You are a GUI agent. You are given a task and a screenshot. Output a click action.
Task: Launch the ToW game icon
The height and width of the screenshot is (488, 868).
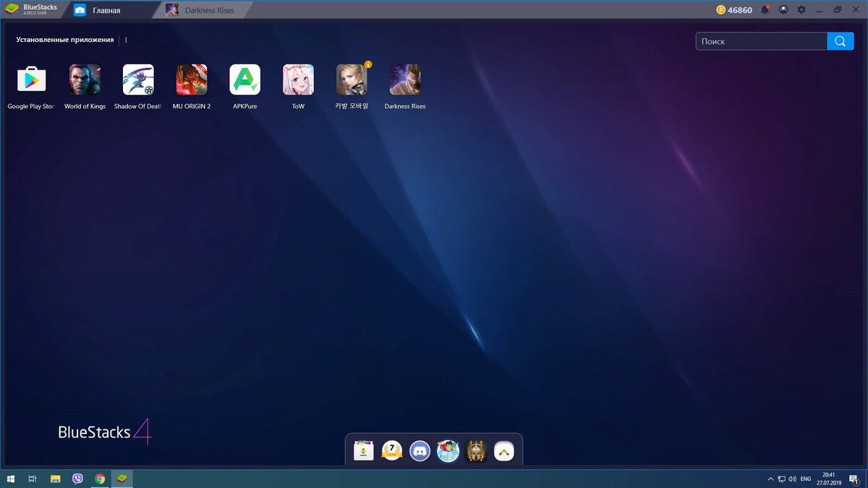298,80
